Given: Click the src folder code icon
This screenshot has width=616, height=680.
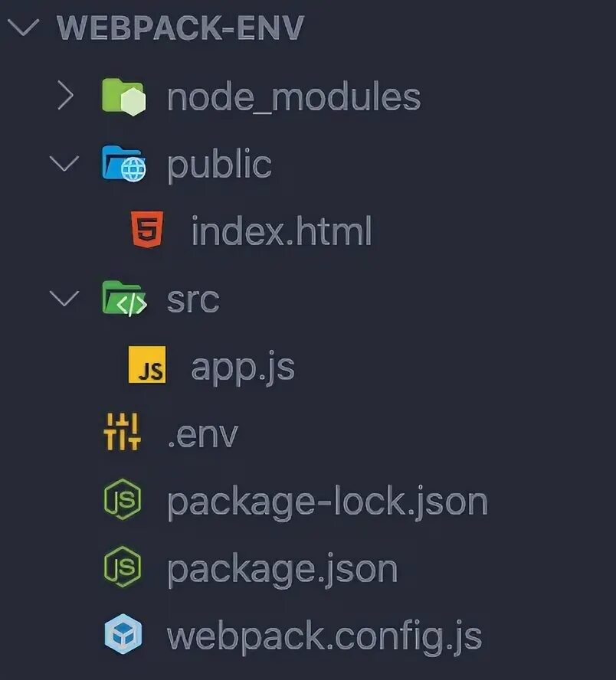Looking at the screenshot, I should pyautogui.click(x=124, y=299).
